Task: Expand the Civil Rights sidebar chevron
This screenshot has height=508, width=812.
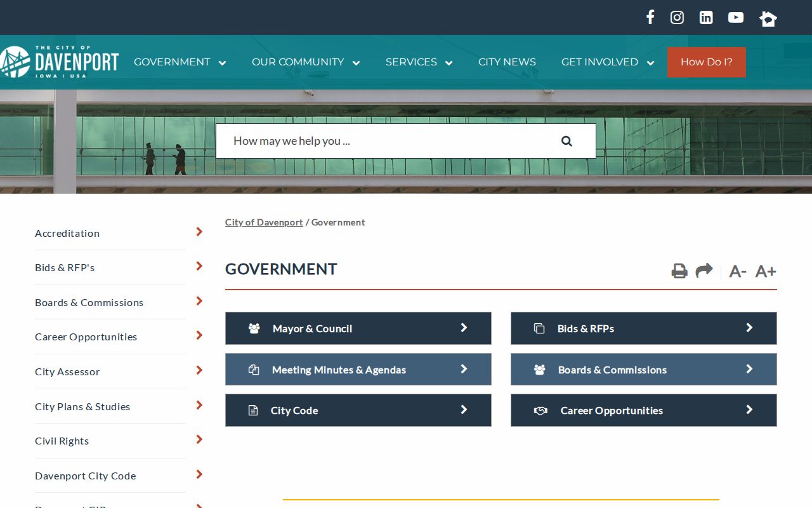Action: click(x=199, y=439)
